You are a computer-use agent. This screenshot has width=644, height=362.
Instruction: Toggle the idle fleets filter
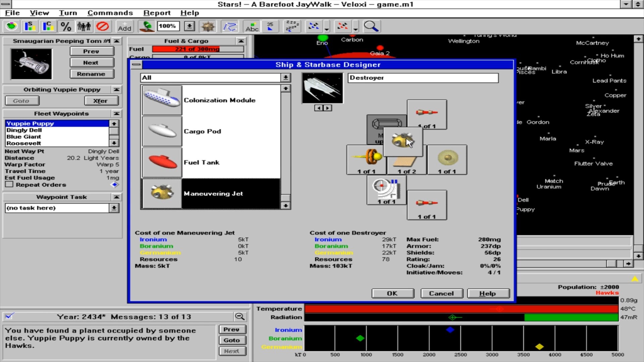[x=292, y=26]
